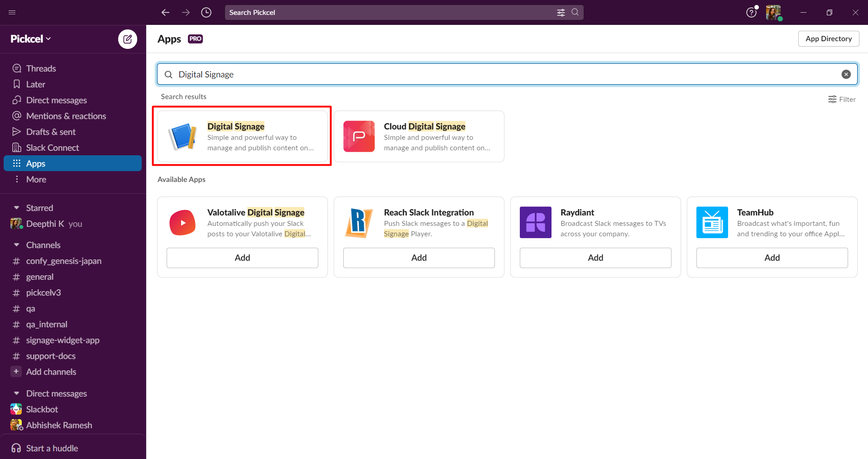Screen dimensions: 868x459
Task: Click the TeamHub blue TV logo
Action: click(x=712, y=222)
